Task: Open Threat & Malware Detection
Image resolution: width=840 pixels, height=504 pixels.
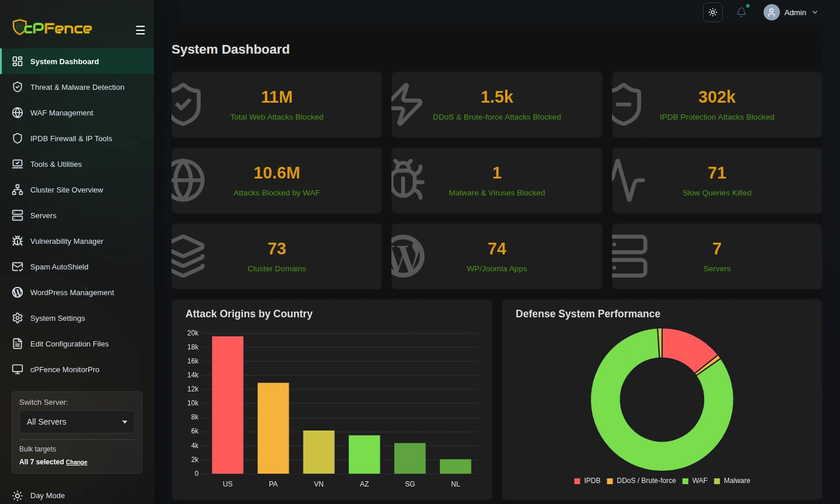Action: point(77,87)
